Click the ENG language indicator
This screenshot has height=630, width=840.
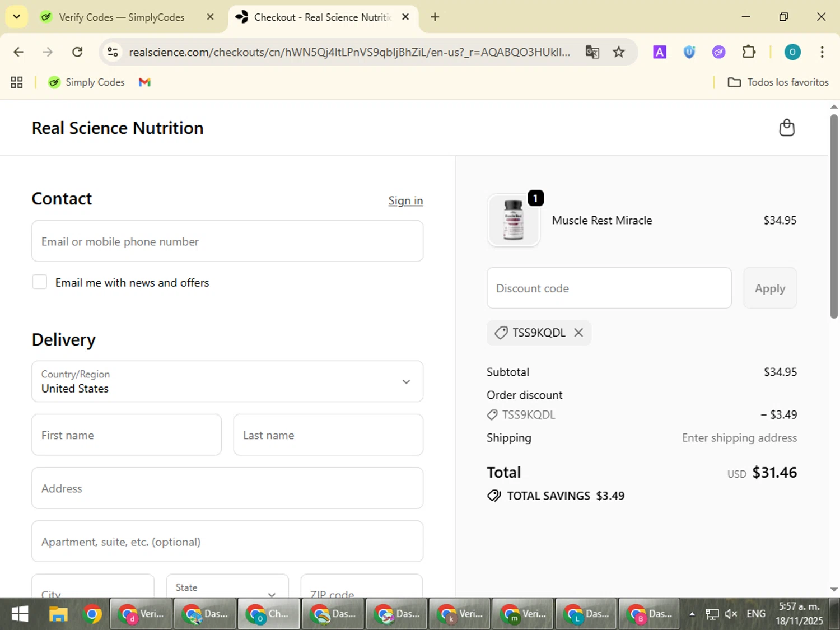point(756,614)
